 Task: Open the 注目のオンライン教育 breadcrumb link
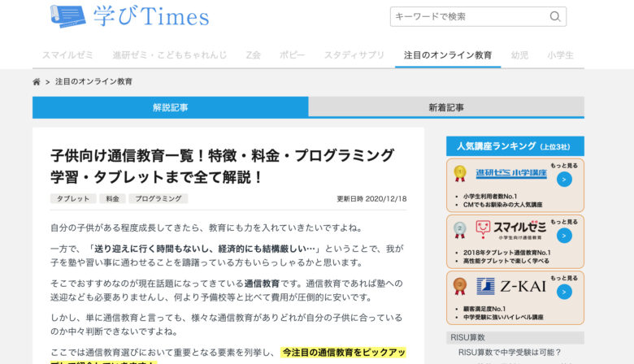pyautogui.click(x=93, y=82)
